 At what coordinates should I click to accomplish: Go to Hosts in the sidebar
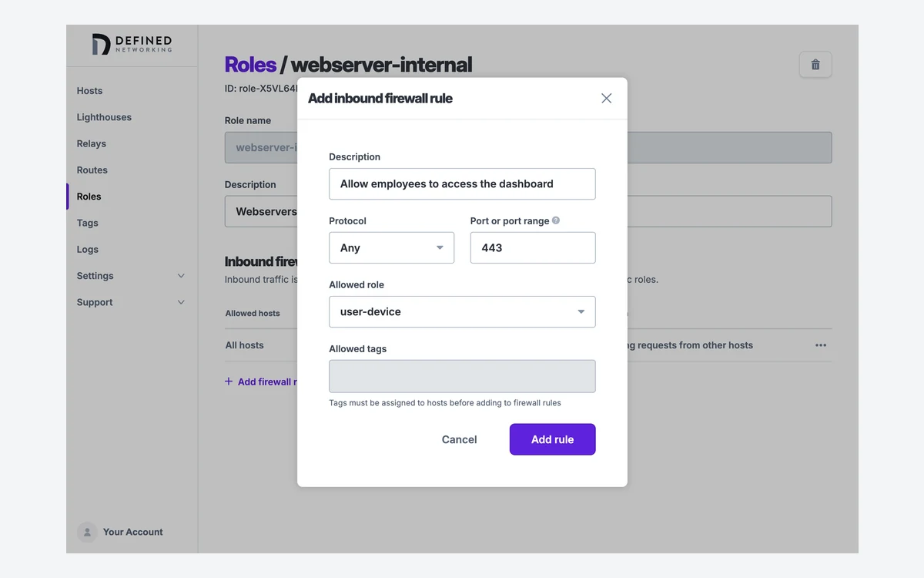tap(89, 91)
